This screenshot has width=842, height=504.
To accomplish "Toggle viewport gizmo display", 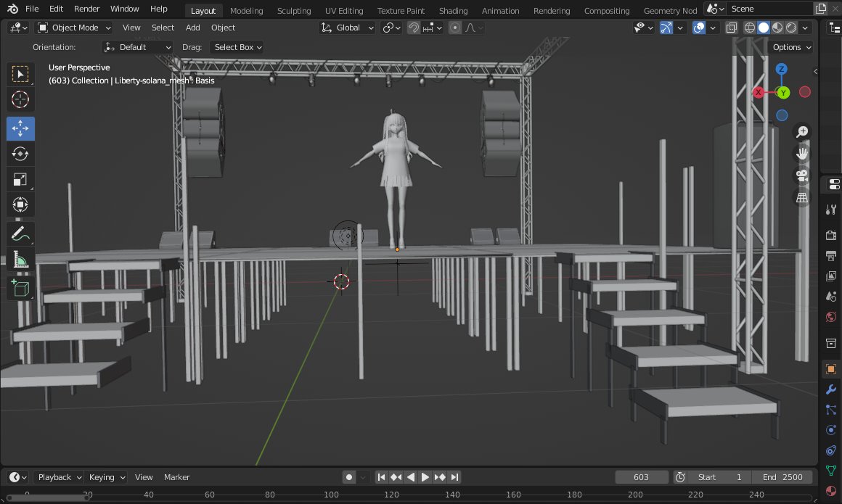I will click(666, 28).
